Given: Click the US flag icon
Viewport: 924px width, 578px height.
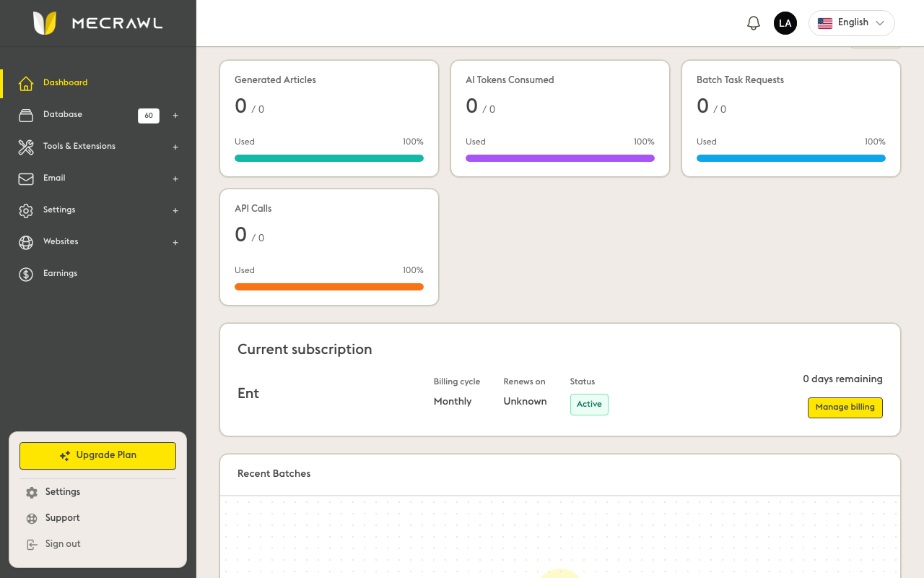Looking at the screenshot, I should 825,23.
